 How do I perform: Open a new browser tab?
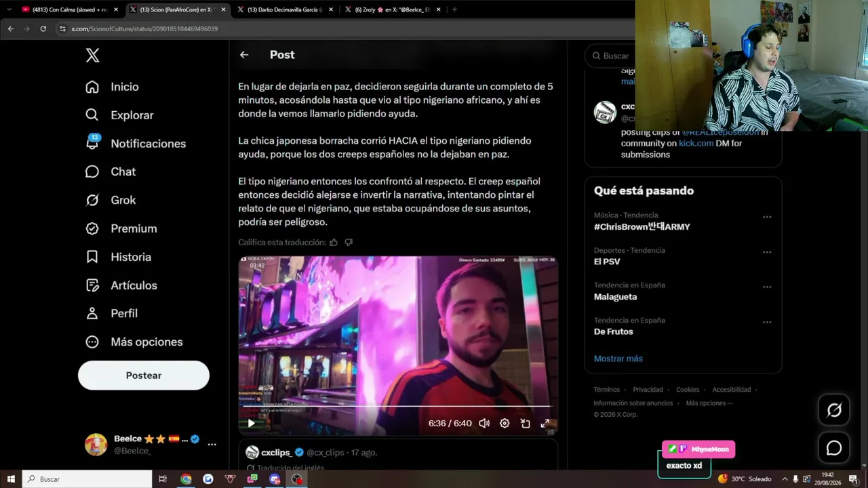coord(454,9)
